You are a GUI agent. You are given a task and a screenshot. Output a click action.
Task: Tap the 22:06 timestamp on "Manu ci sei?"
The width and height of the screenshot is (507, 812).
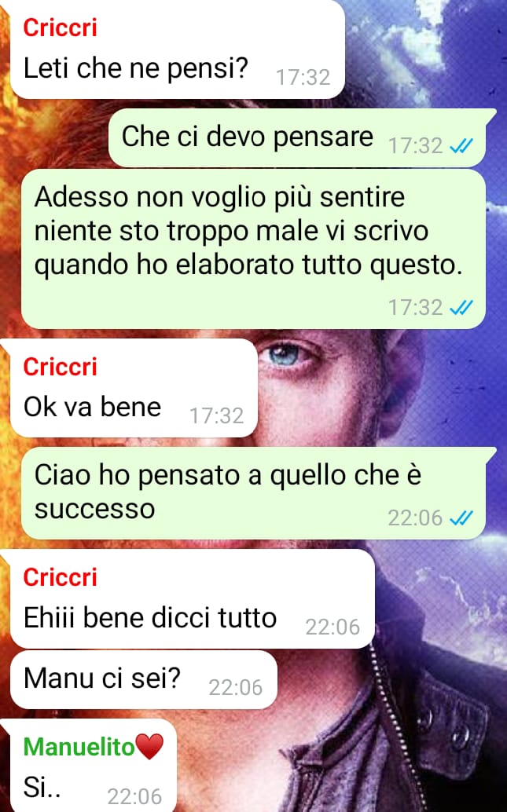coord(236,687)
